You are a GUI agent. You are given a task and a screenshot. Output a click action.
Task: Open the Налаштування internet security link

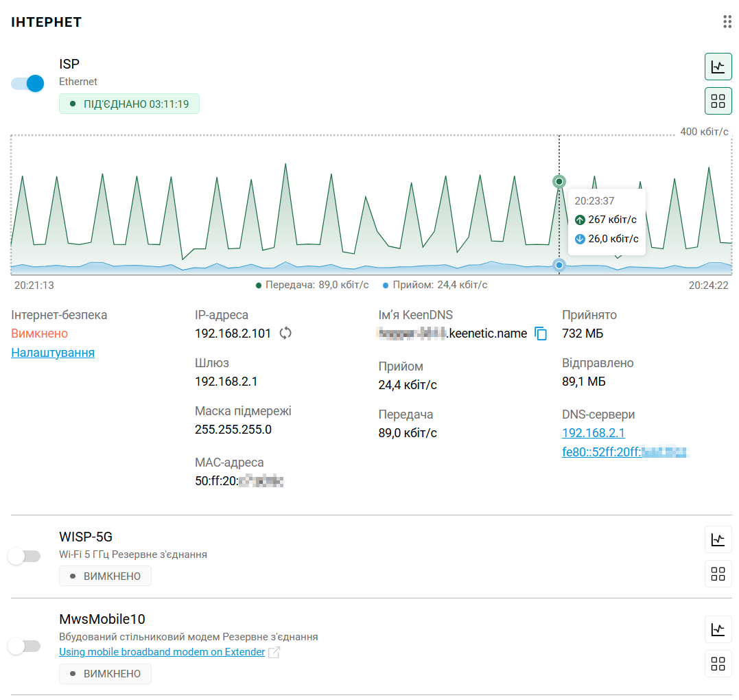coord(53,353)
